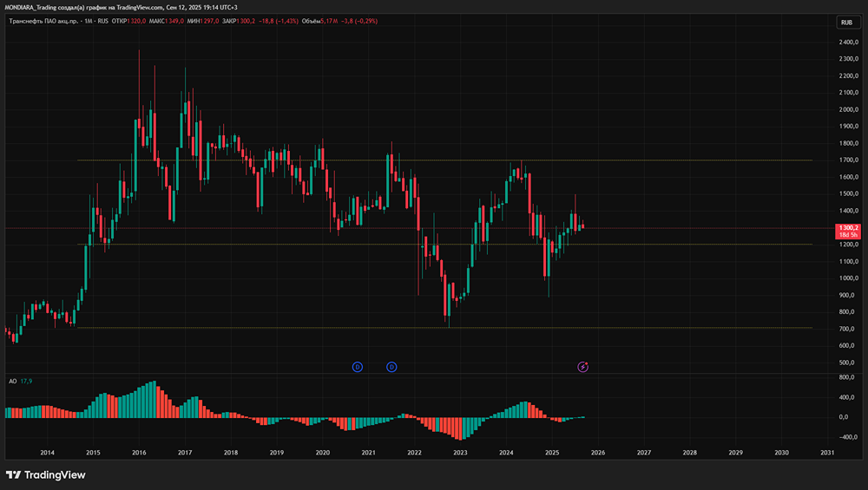Click the 1200,0 price scale label
The height and width of the screenshot is (490, 868).
[x=849, y=245]
